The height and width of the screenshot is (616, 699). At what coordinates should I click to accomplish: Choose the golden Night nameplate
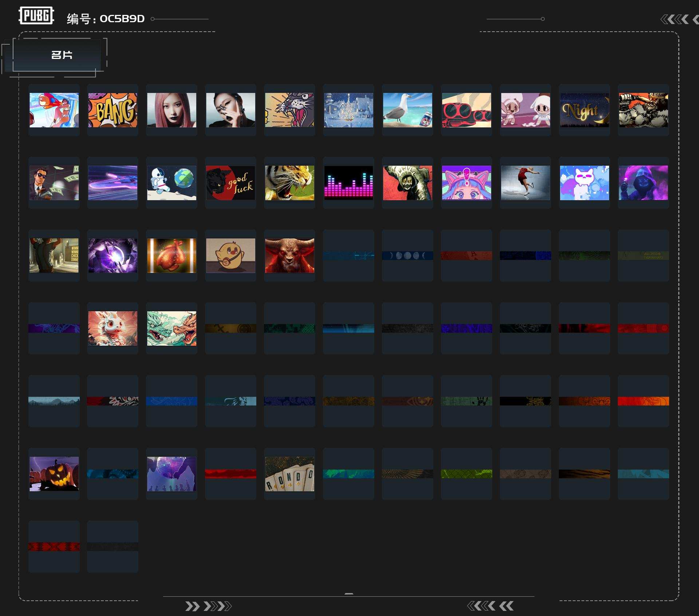click(584, 110)
